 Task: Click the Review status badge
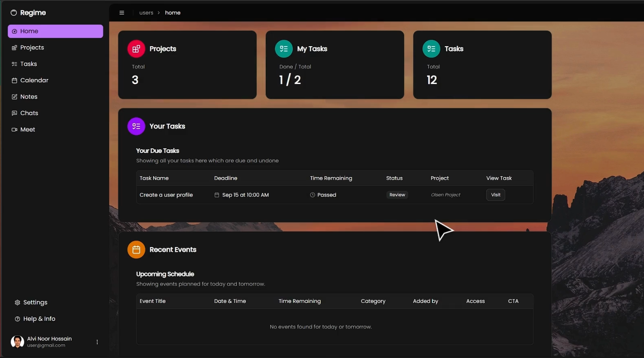click(397, 195)
